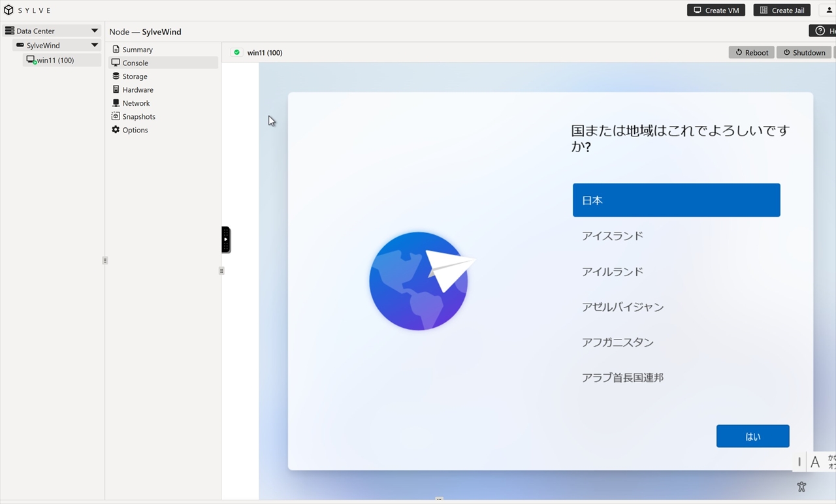
Task: Click the Create VM button
Action: pyautogui.click(x=716, y=10)
